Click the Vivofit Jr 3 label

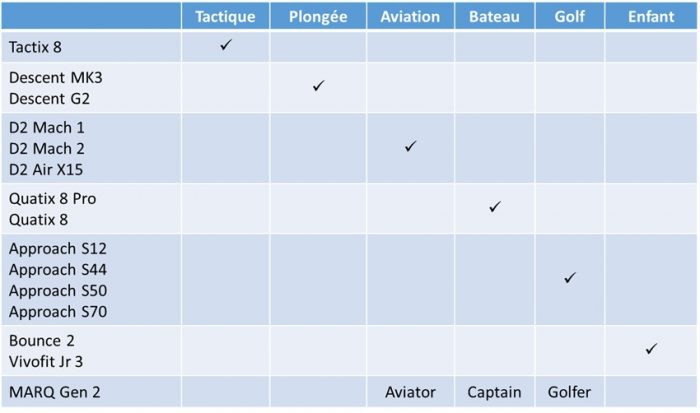point(52,361)
